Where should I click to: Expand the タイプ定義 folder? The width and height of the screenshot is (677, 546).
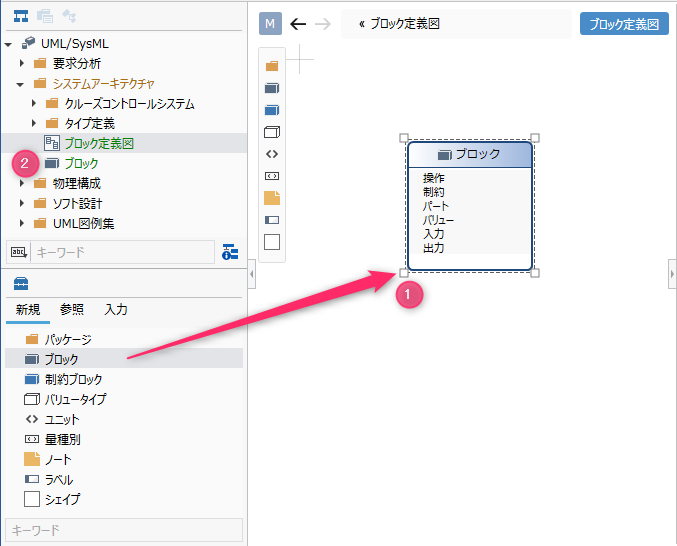[x=34, y=123]
